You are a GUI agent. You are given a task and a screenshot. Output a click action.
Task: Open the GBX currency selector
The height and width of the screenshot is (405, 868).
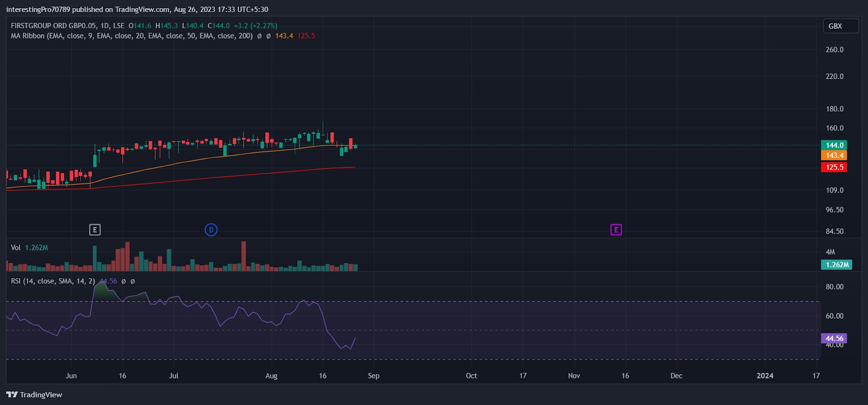click(x=840, y=26)
